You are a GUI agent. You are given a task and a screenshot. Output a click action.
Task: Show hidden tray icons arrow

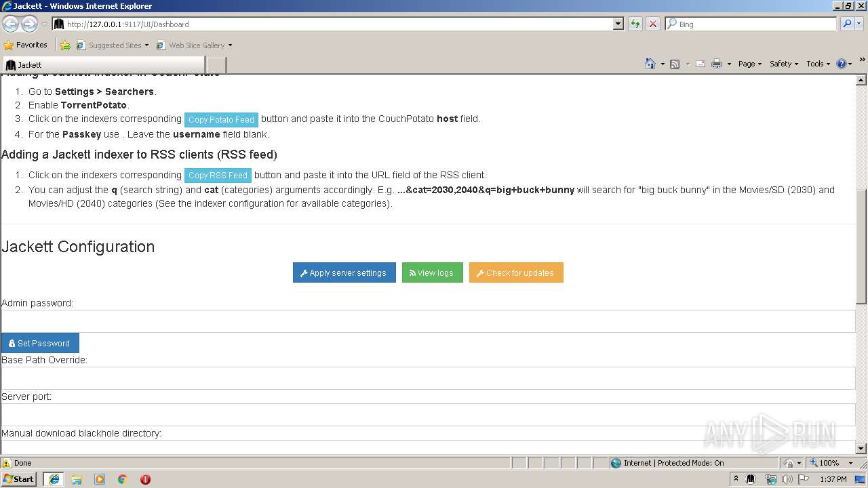(x=736, y=479)
